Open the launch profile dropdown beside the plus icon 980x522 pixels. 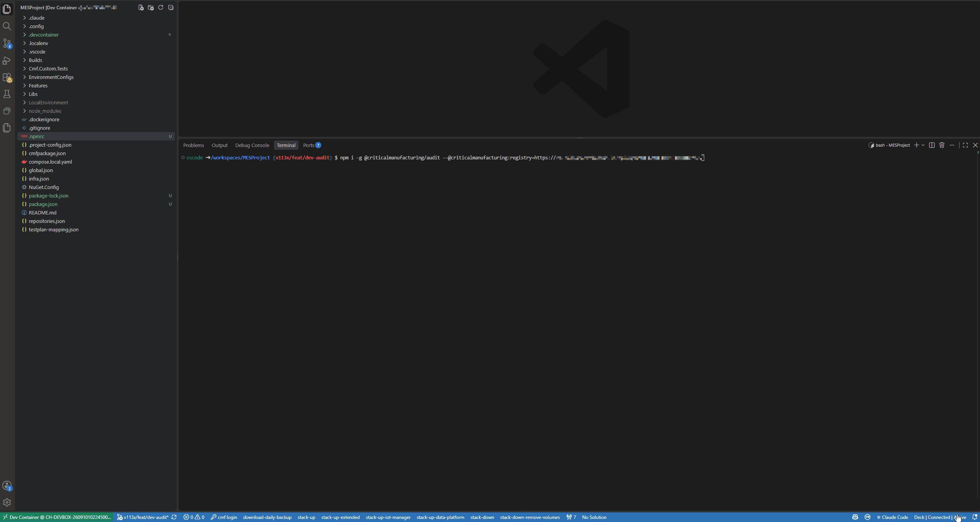923,145
